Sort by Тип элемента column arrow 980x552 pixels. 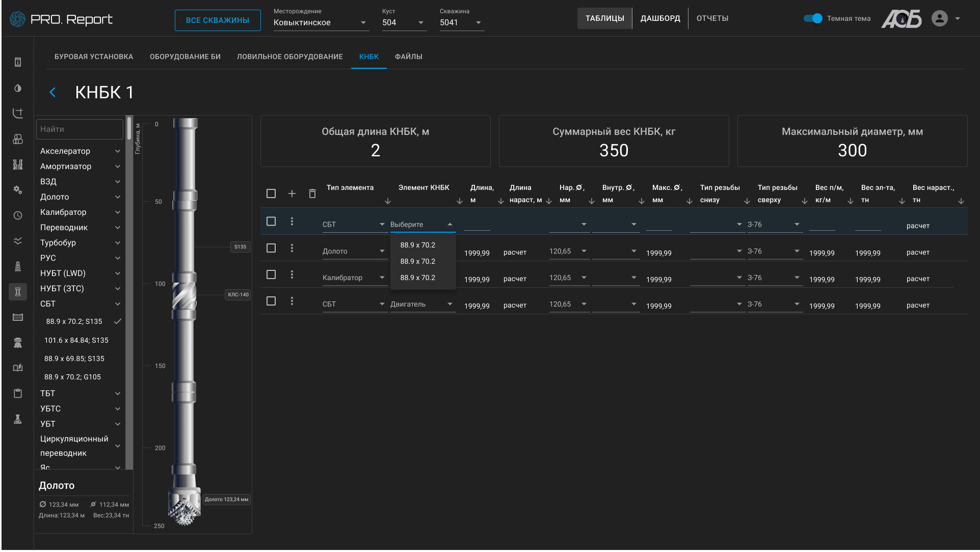point(388,201)
